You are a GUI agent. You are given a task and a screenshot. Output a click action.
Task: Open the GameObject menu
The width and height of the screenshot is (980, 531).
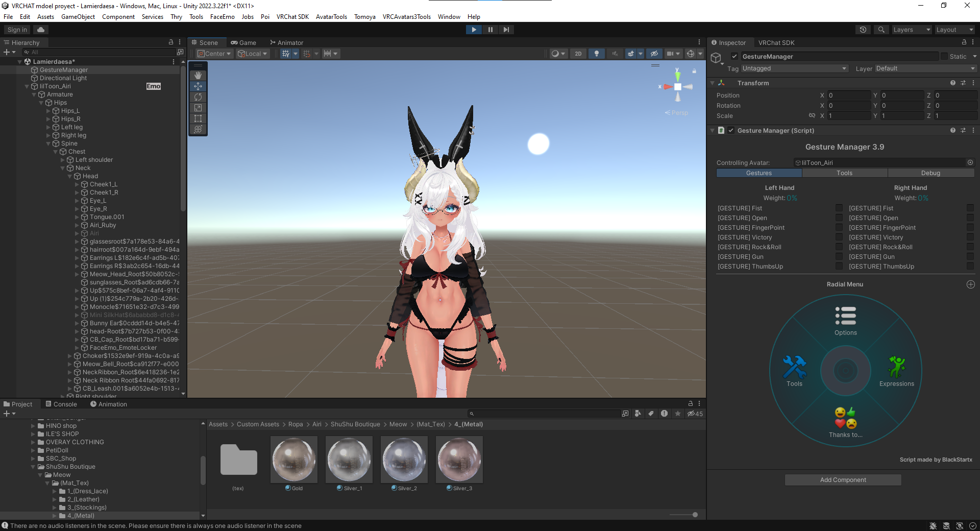tap(78, 17)
